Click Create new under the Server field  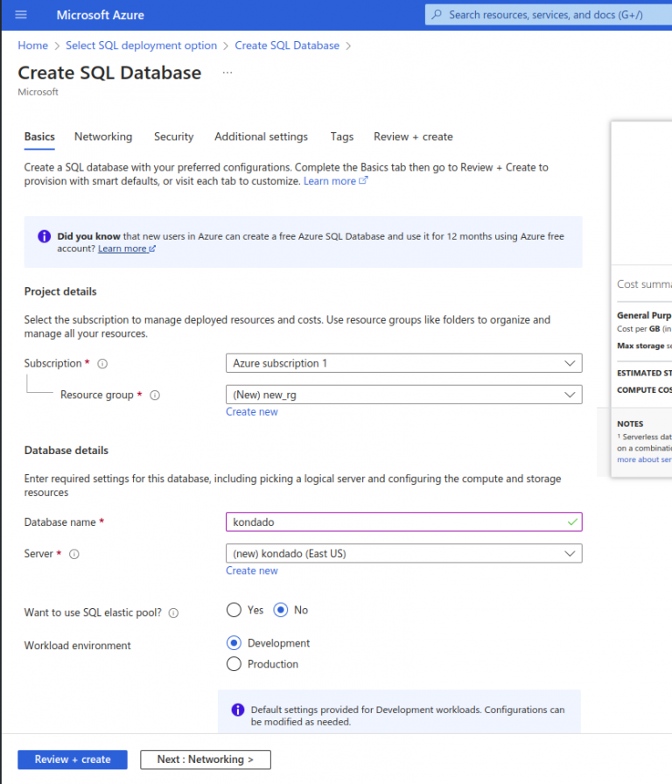pyautogui.click(x=252, y=570)
